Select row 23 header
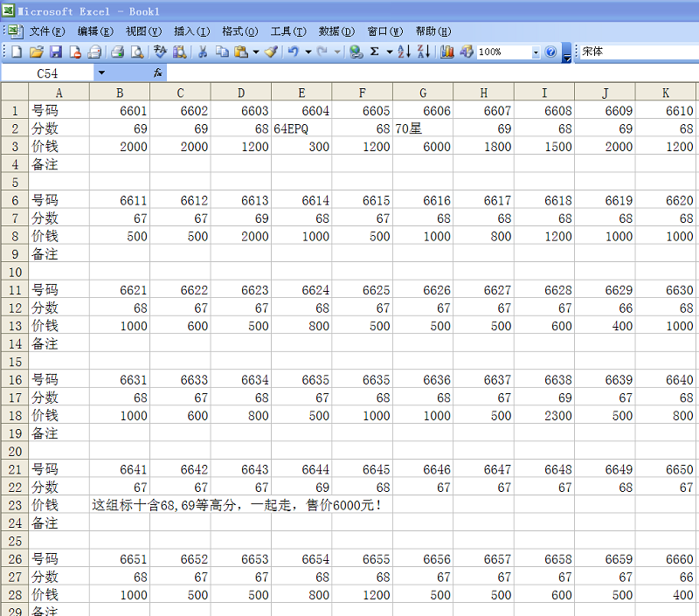 pyautogui.click(x=14, y=505)
